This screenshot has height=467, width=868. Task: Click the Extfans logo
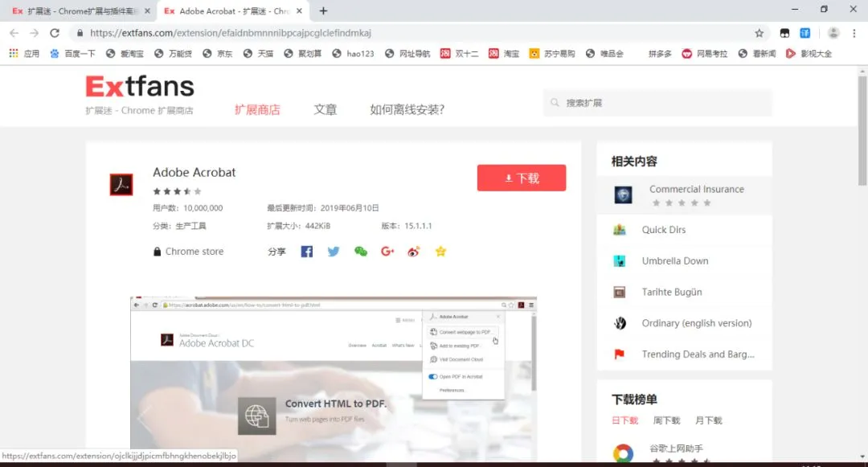click(x=140, y=86)
